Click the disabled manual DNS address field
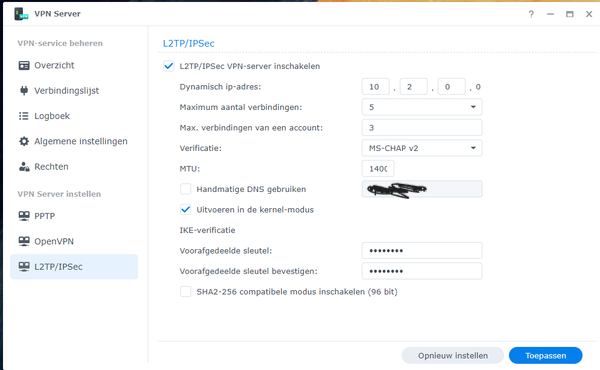Screen dimensions: 600x370 (422, 189)
